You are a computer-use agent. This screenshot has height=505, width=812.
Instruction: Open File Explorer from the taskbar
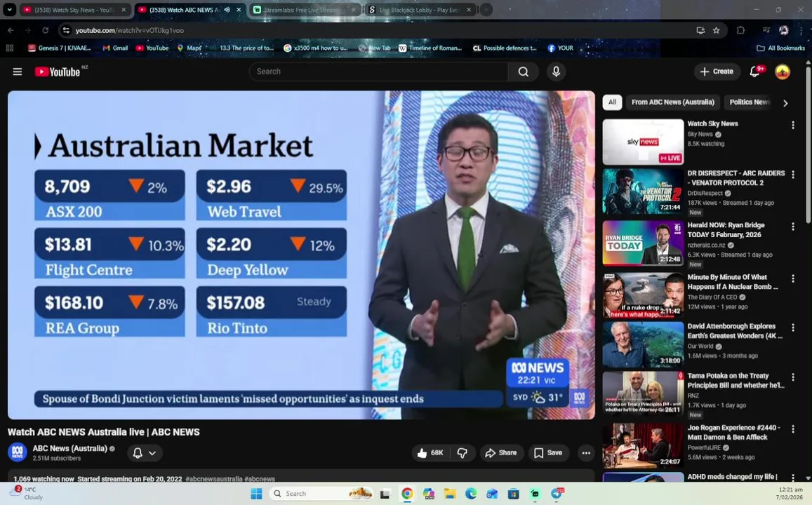(449, 494)
